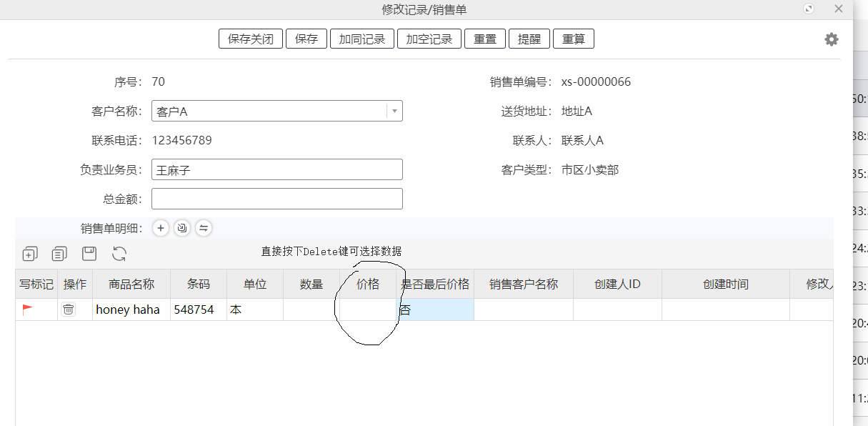
Task: Click the copy-rows toolbar icon
Action: (59, 253)
